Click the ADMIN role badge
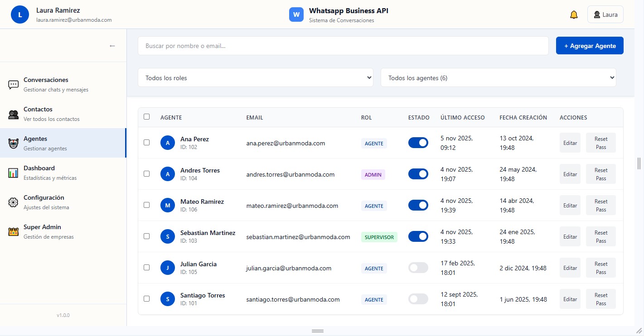This screenshot has height=336, width=644. point(373,174)
